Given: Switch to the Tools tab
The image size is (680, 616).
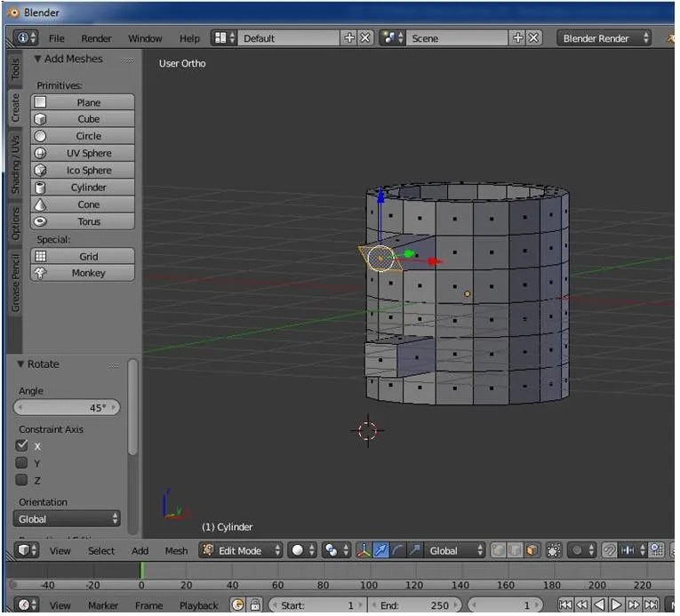Looking at the screenshot, I should point(16,69).
